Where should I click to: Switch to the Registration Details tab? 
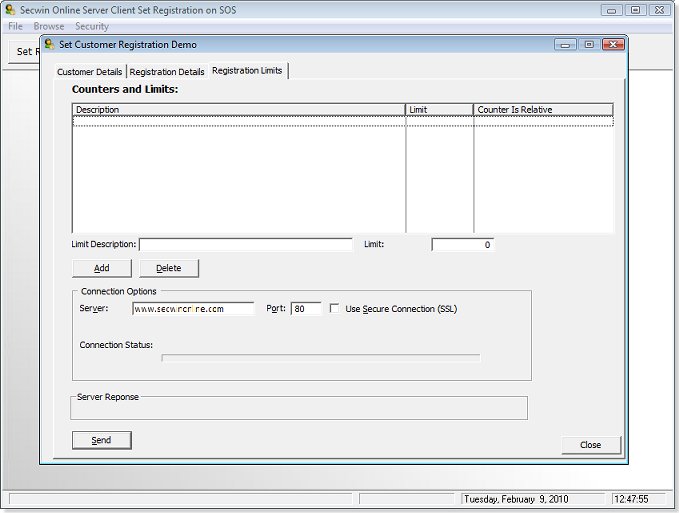pyautogui.click(x=167, y=72)
